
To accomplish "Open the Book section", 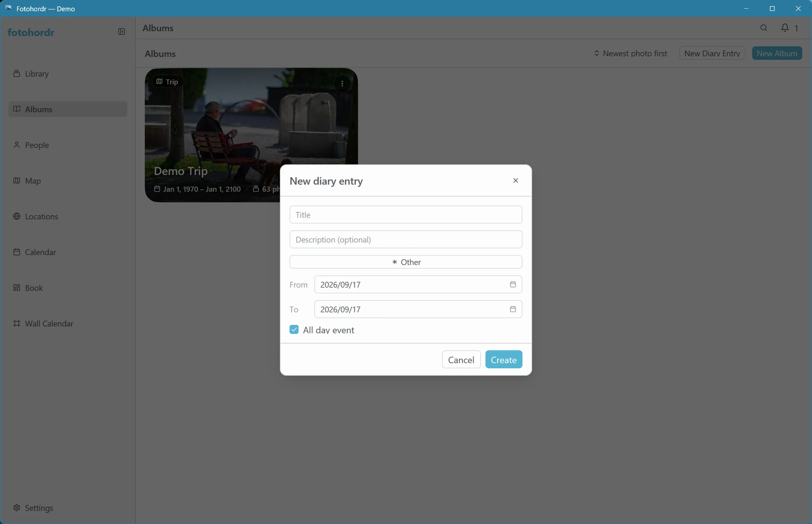I will (68, 288).
